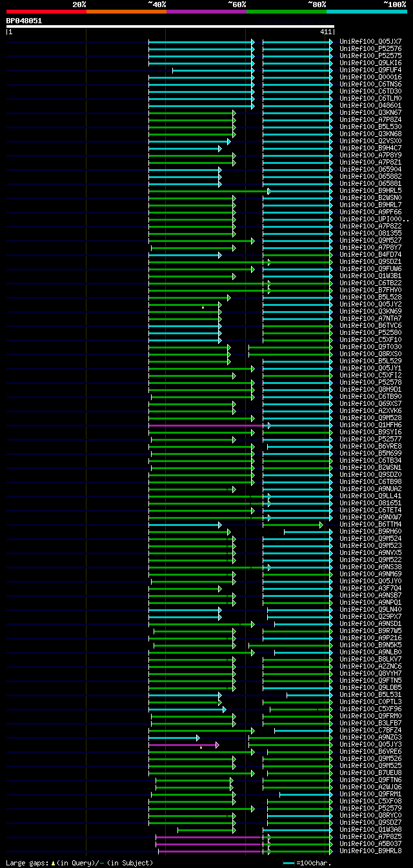Open hit UniRef100_Q05JX7
The image size is (413, 868).
[x=370, y=41]
